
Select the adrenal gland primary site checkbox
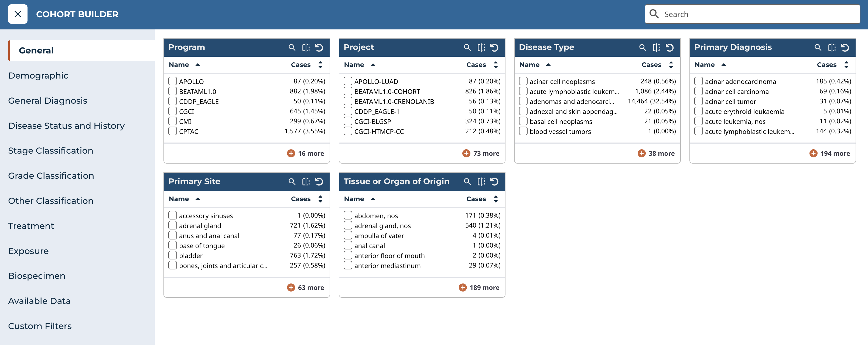pyautogui.click(x=173, y=226)
